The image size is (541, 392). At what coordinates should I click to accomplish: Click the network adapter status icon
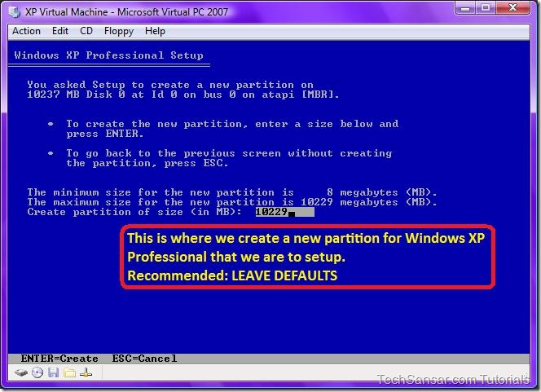click(x=86, y=372)
